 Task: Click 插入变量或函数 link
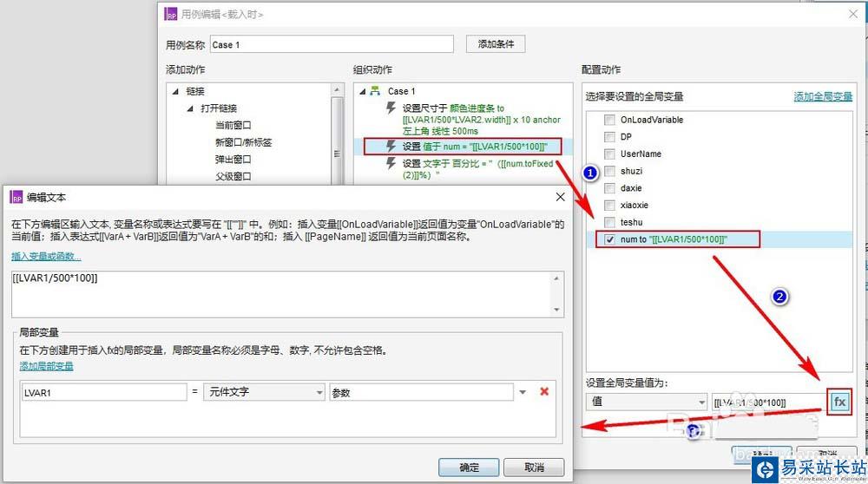(x=46, y=256)
